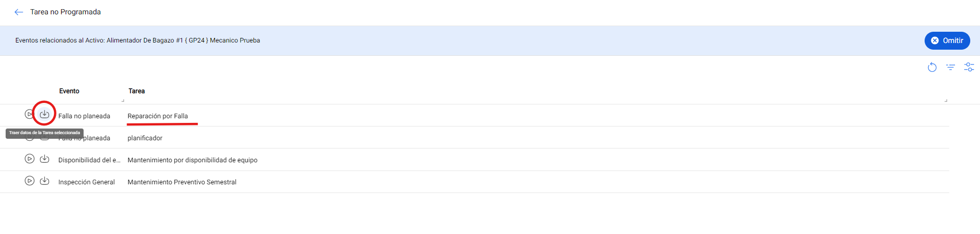980x234 pixels.
Task: Click the Inspección General event cell
Action: click(86, 182)
